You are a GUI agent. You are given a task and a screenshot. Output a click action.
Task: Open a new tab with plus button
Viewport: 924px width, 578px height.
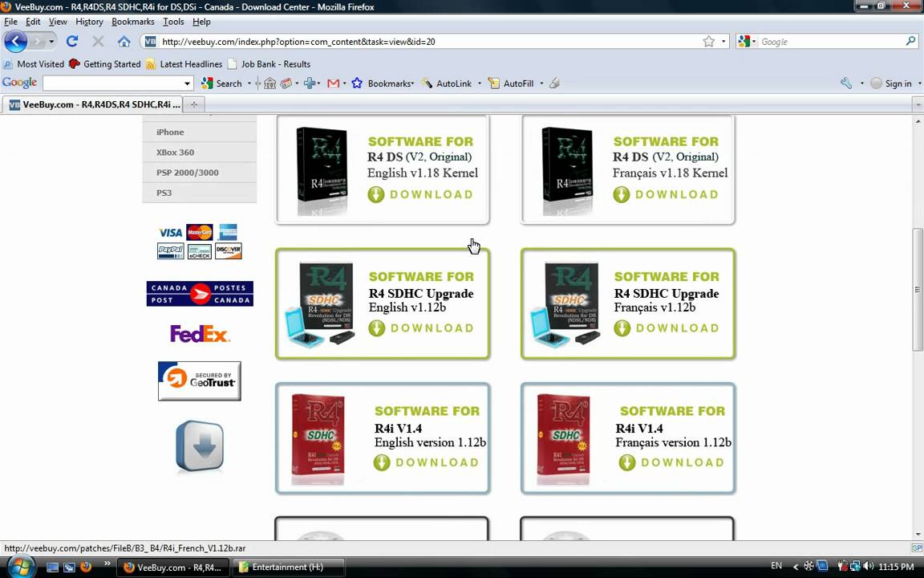tap(193, 104)
